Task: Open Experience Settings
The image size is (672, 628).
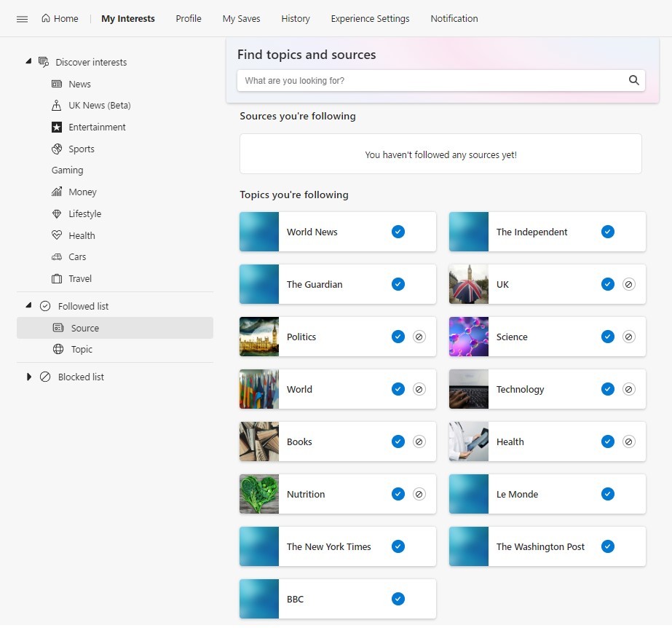Action: pyautogui.click(x=370, y=19)
